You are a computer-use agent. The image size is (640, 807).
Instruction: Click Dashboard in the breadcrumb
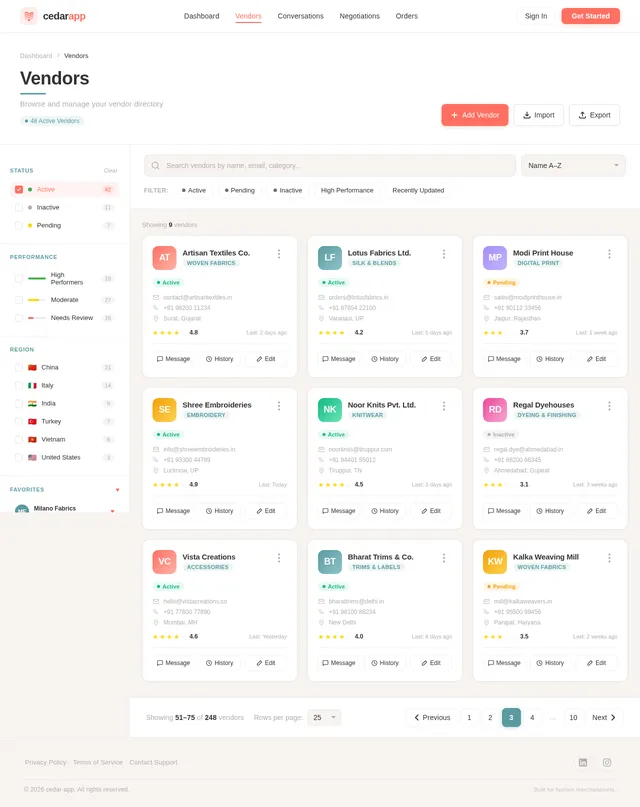(x=36, y=56)
